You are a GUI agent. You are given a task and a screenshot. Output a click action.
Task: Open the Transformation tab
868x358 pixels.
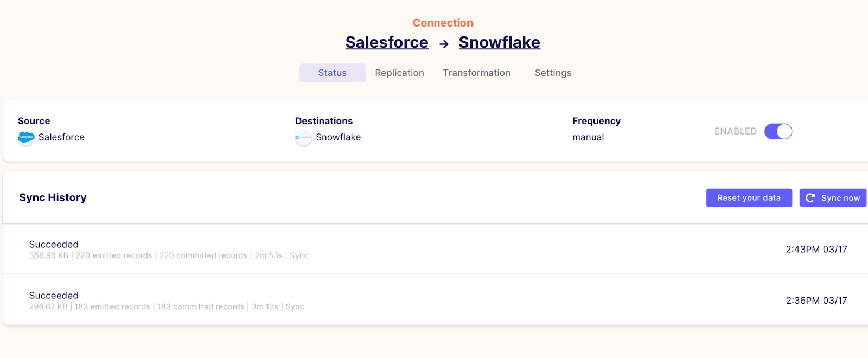click(476, 73)
